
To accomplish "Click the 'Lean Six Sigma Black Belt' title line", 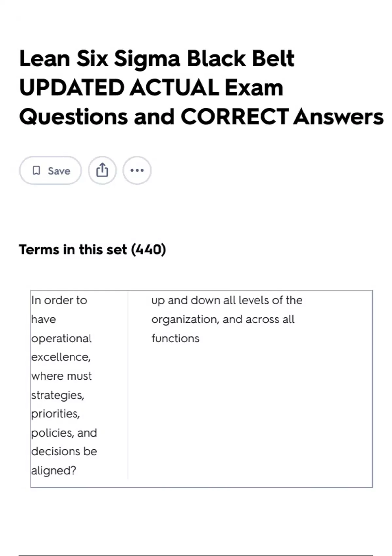I will 157,59.
